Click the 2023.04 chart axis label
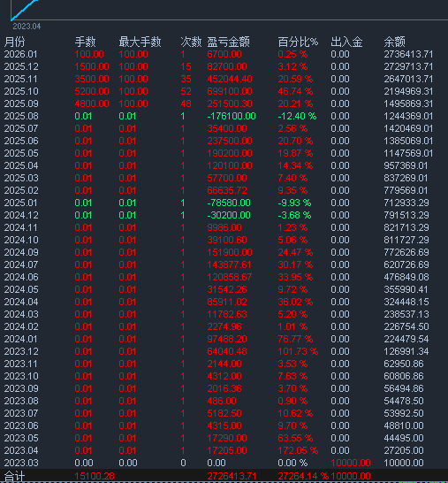 27,27
